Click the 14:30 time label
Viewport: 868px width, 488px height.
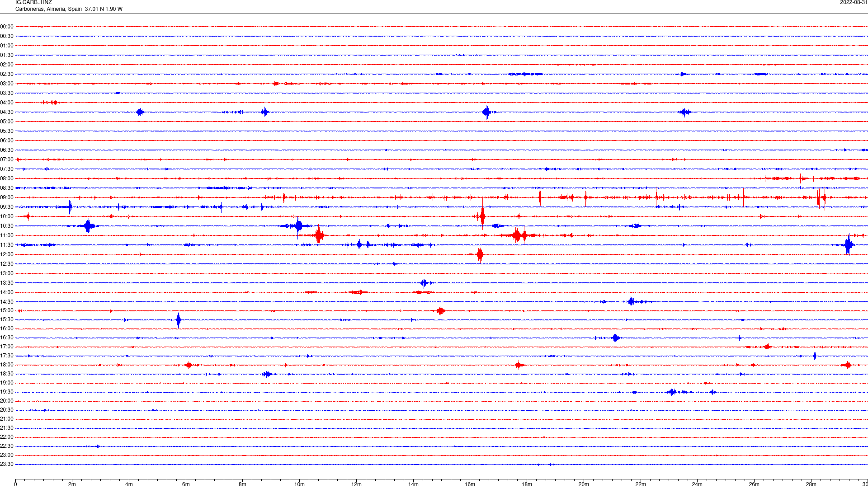click(7, 302)
